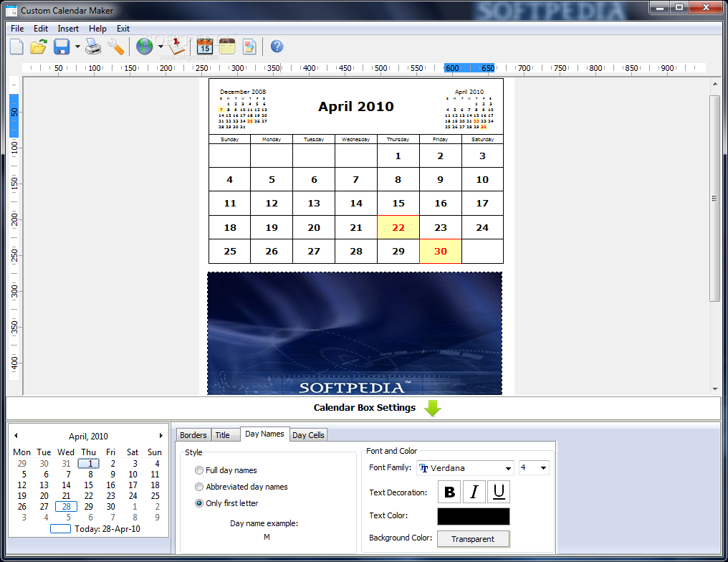The width and height of the screenshot is (728, 562).
Task: Maximize the Custom Calendar Maker window
Action: (x=679, y=7)
